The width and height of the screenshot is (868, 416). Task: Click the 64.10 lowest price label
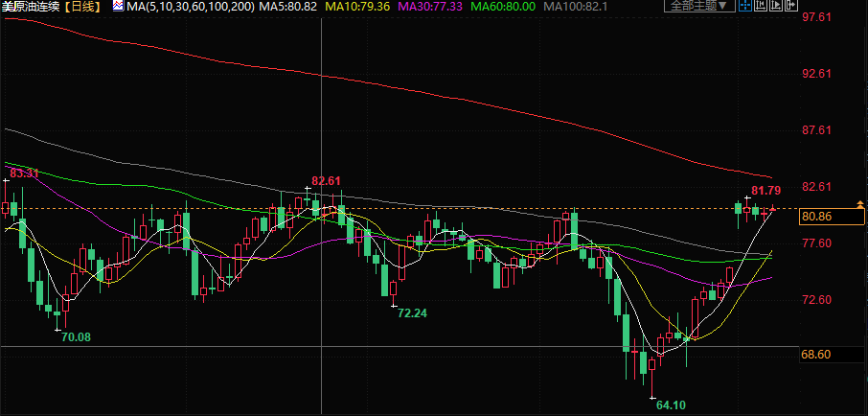click(671, 405)
